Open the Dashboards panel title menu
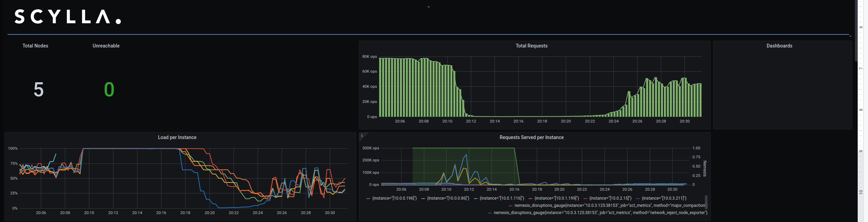This screenshot has width=868, height=222. [x=779, y=46]
